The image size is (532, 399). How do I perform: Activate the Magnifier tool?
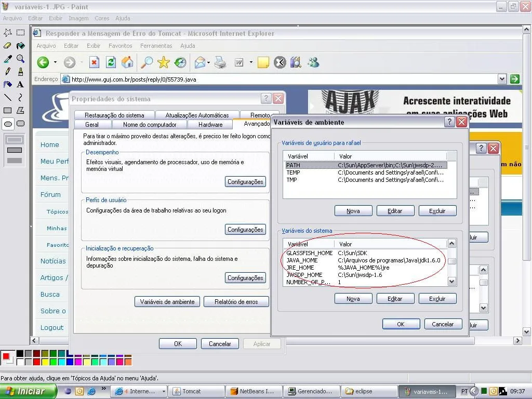point(20,59)
